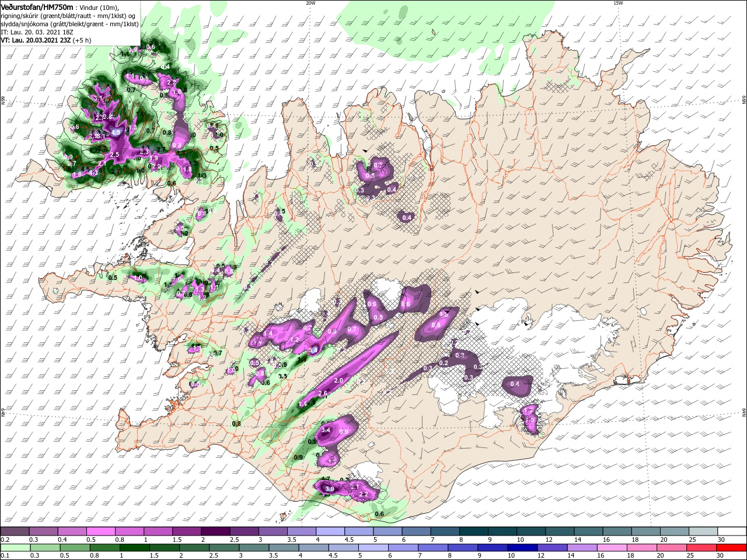Click the 'rigning/skúrir' legend description line
The image size is (747, 560).
[x=67, y=16]
